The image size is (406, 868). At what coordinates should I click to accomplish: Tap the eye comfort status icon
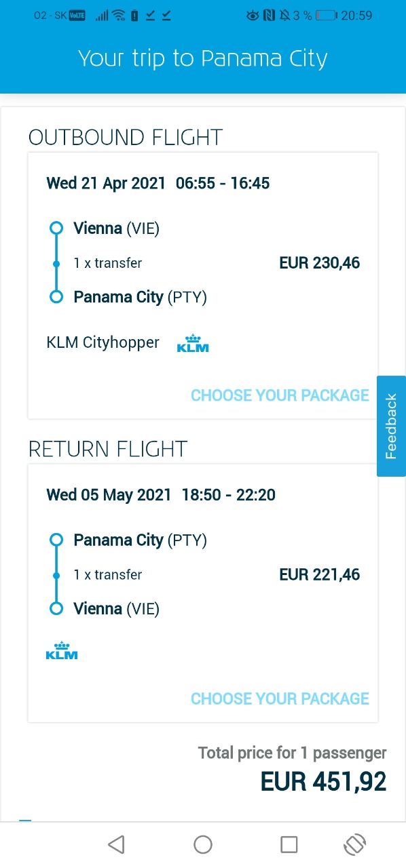point(253,15)
